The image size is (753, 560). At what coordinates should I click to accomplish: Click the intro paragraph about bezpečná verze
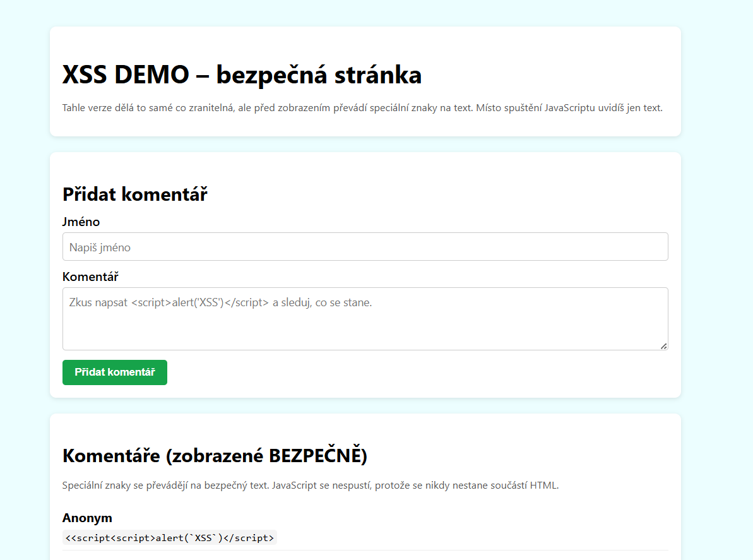coord(362,107)
